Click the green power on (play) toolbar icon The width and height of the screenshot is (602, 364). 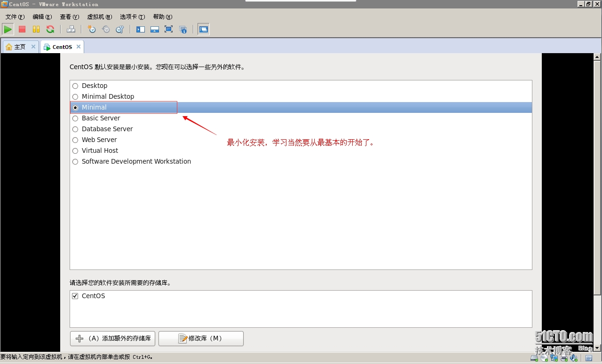coord(8,29)
